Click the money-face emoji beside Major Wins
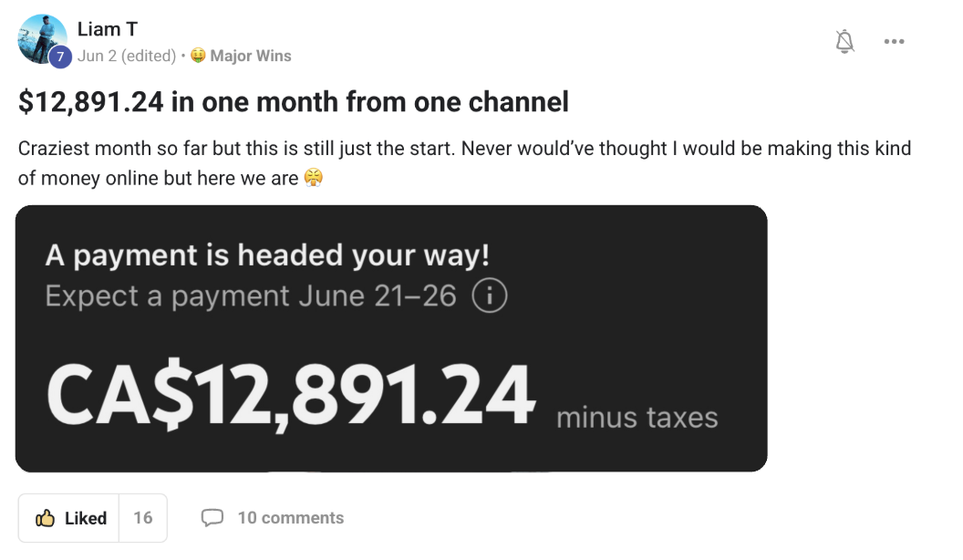This screenshot has height=560, width=963. pyautogui.click(x=198, y=56)
